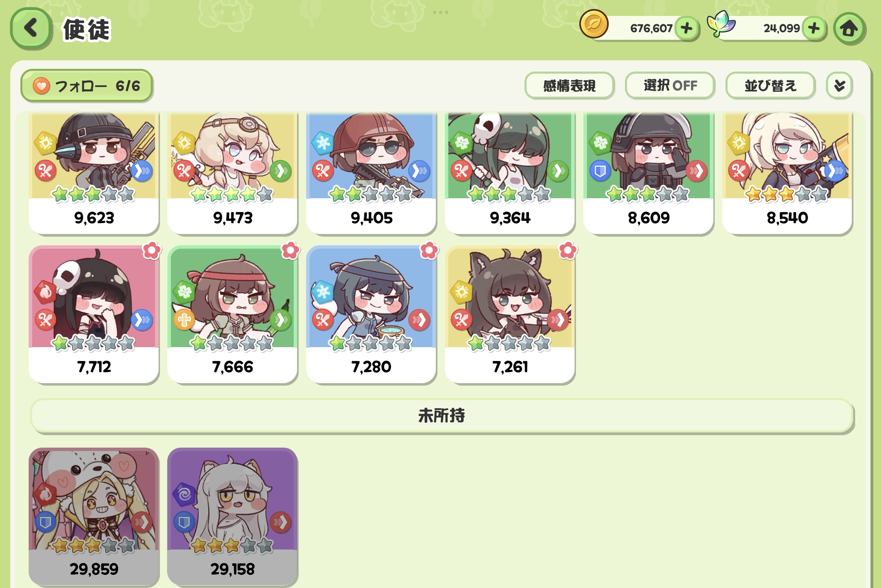
Task: Tap the flower badge on the 7,261 card
Action: pos(568,251)
